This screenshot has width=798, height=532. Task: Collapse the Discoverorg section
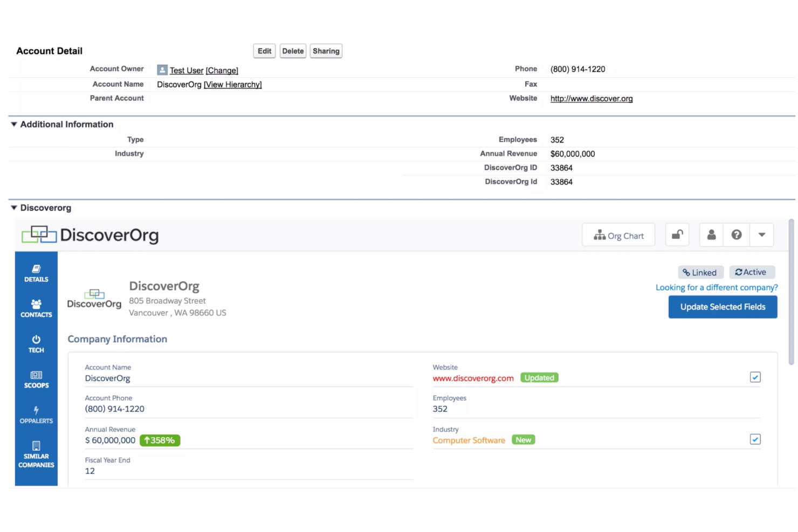[13, 208]
